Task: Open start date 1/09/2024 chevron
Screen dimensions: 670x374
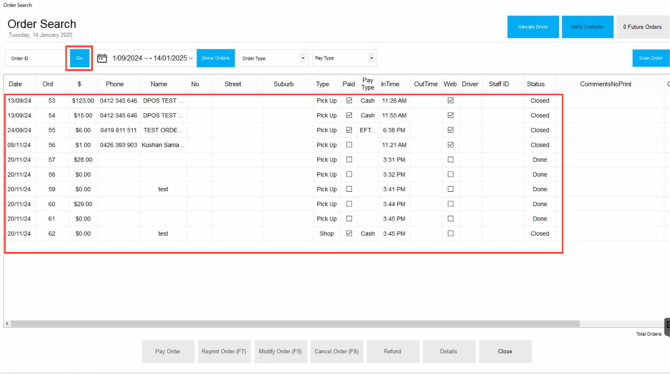Action: [146, 59]
